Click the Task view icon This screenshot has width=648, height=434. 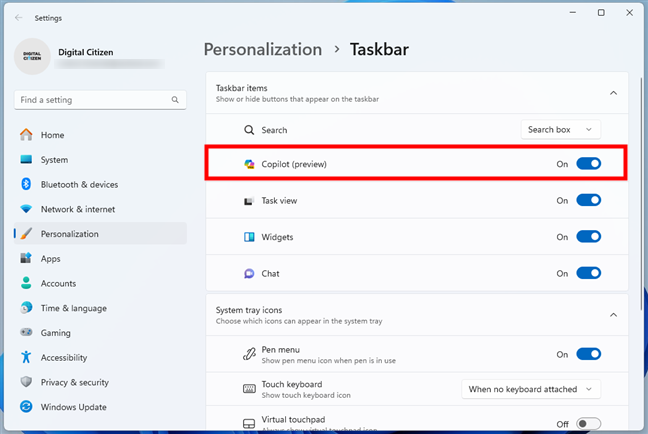(x=249, y=201)
